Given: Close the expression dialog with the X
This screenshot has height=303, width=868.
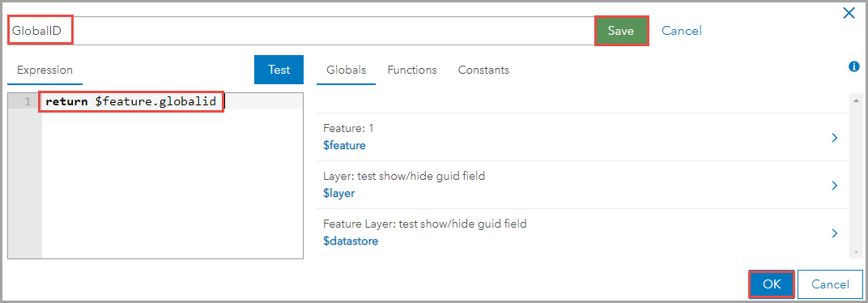Looking at the screenshot, I should 849,13.
